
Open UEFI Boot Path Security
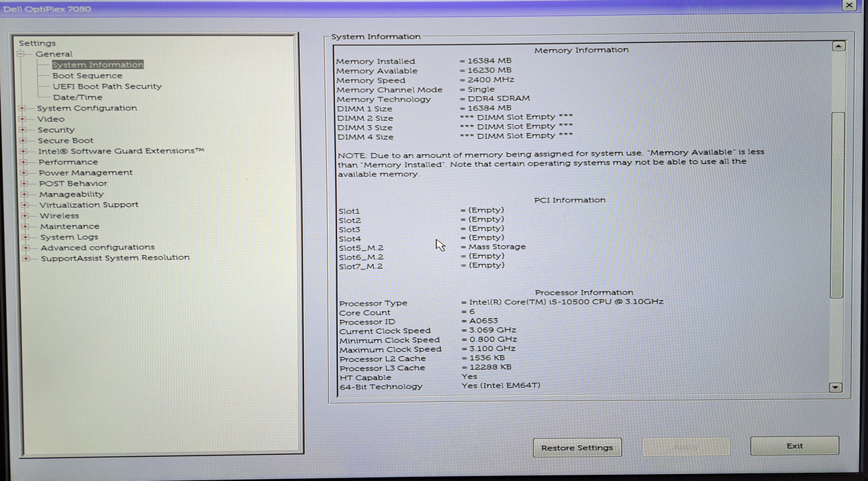click(x=107, y=87)
